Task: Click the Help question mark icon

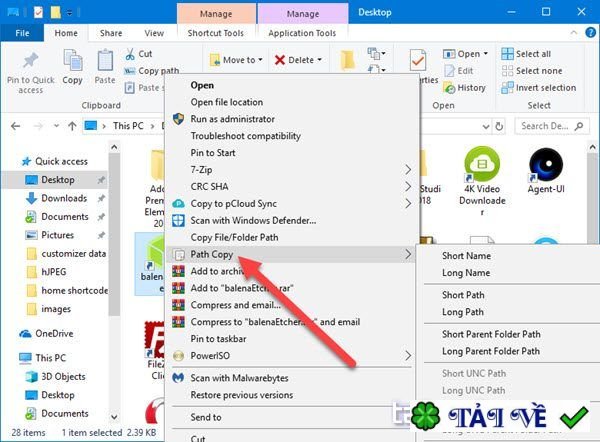Action: 590,33
